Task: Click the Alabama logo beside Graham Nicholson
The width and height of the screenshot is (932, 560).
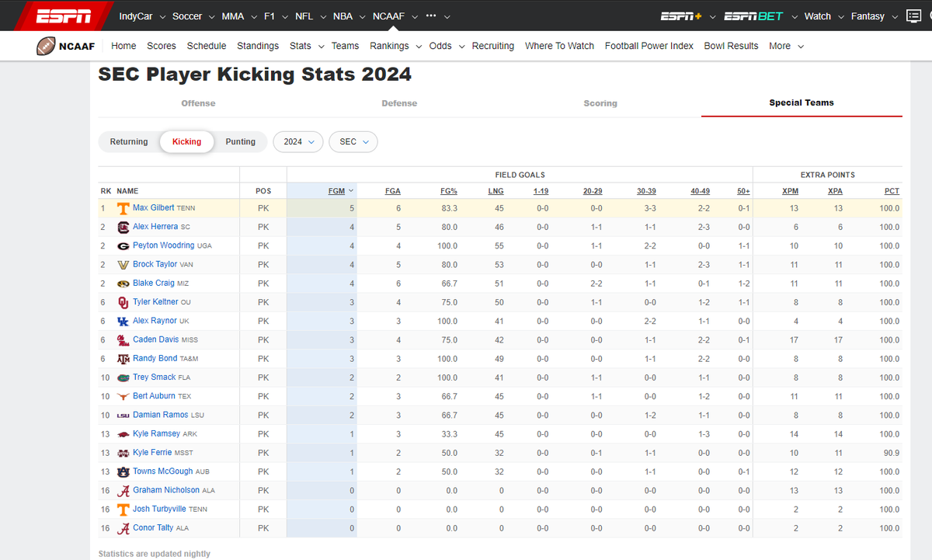Action: point(123,490)
